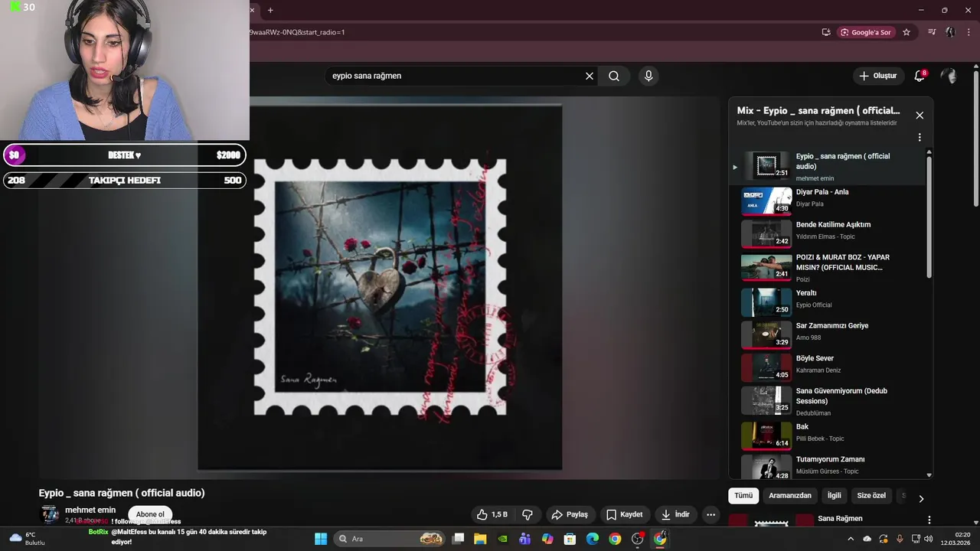
Task: Bookmark this page with star icon
Action: [x=906, y=32]
